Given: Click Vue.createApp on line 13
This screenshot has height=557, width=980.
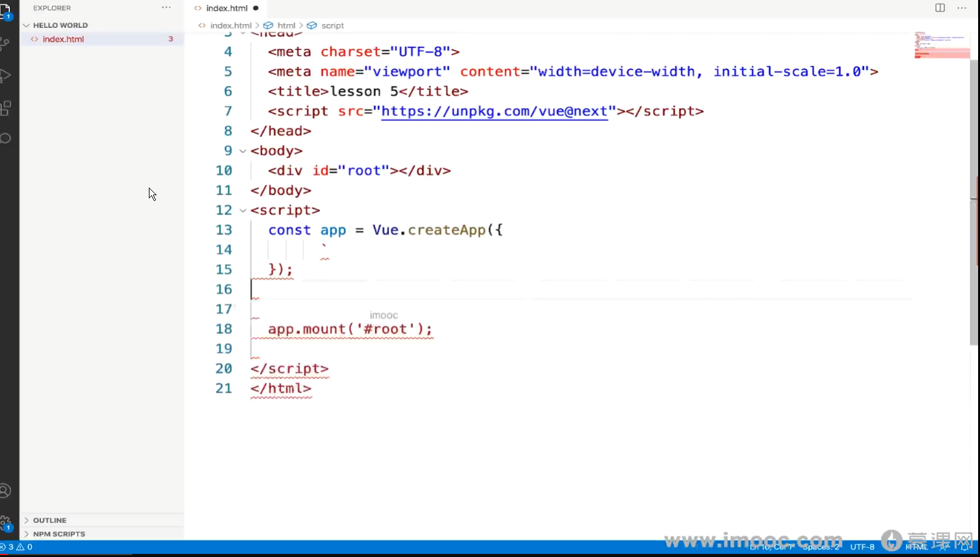Looking at the screenshot, I should pos(429,230).
